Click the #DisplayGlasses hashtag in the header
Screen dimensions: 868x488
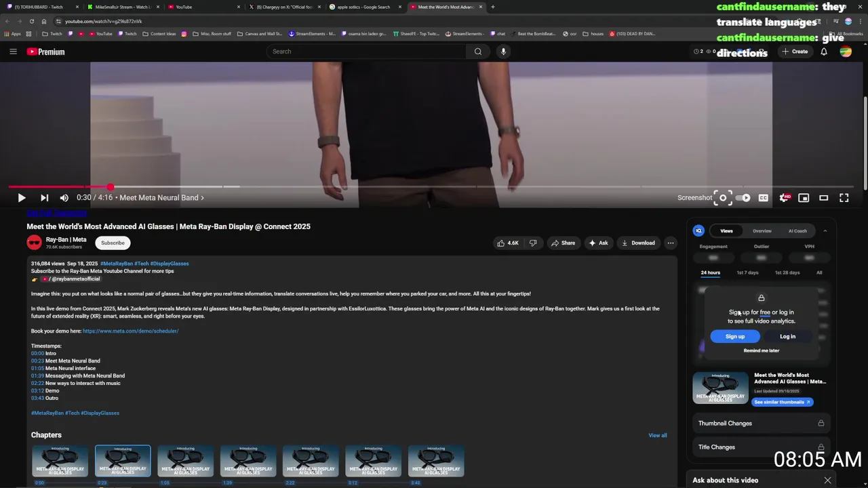click(170, 263)
